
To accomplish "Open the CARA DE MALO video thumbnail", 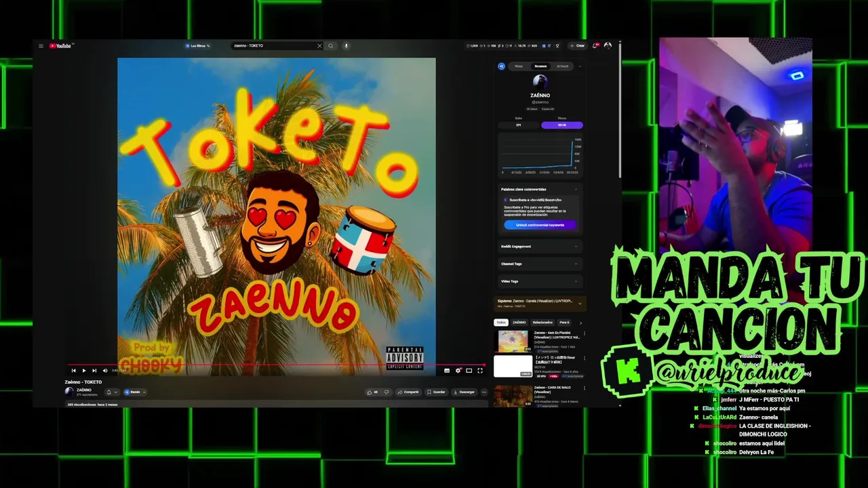I will click(x=513, y=396).
